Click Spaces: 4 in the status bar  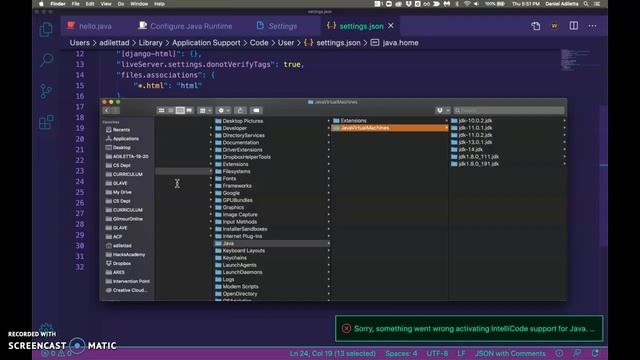click(401, 353)
